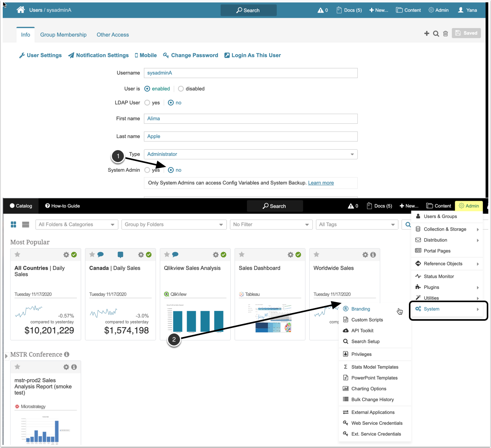Open gear settings on mstr-prod2 Sales tile

(66, 367)
